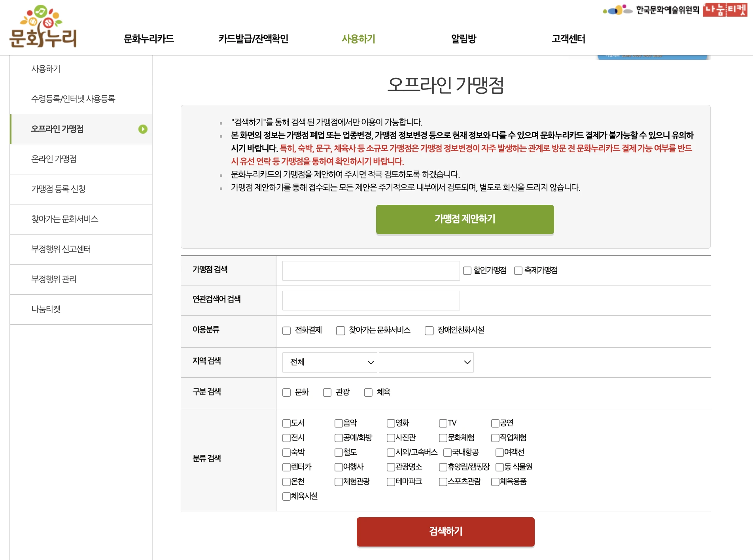Open the 고객센터 menu
Screen dimensions: 753x560
point(568,39)
